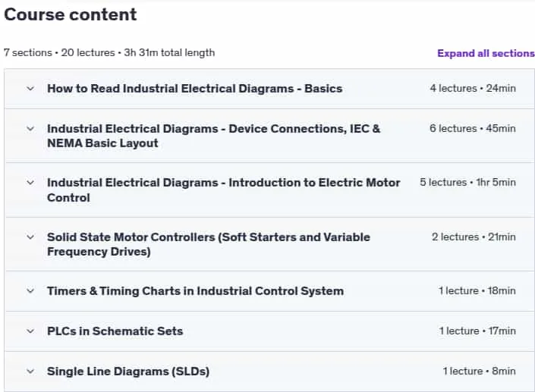
Task: Expand the 'How to Read Industrial Electrical Diagrams' chevron
Action: point(30,89)
